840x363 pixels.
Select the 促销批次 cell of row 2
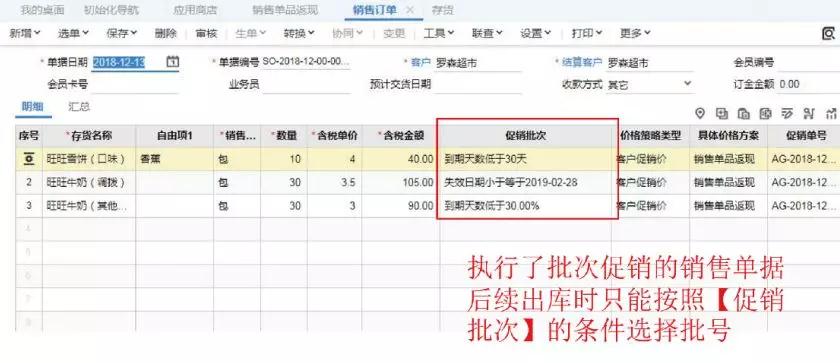coord(526,183)
